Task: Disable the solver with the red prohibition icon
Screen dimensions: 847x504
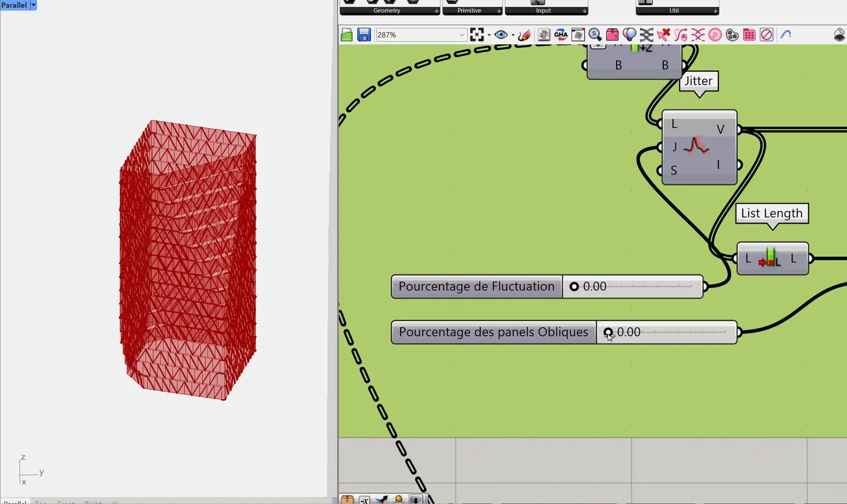Action: [x=767, y=34]
